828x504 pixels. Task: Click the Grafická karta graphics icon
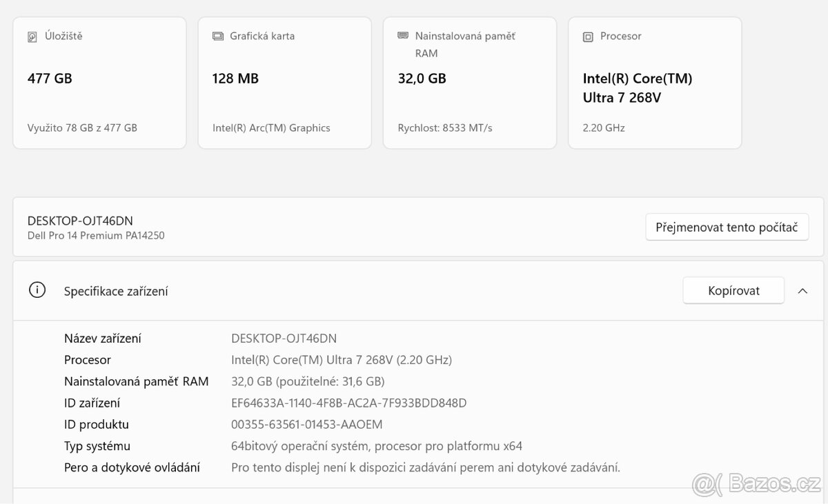coord(217,36)
